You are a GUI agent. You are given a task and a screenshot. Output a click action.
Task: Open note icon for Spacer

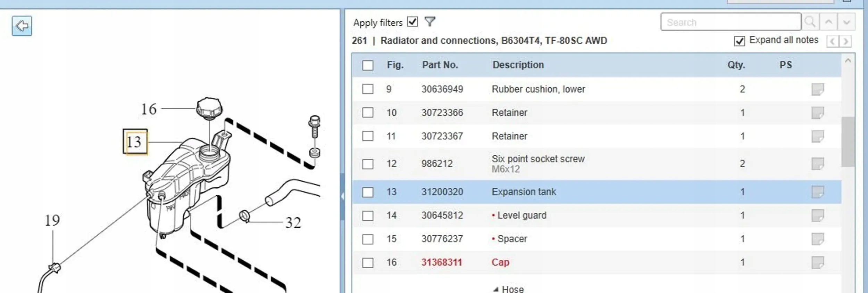818,239
